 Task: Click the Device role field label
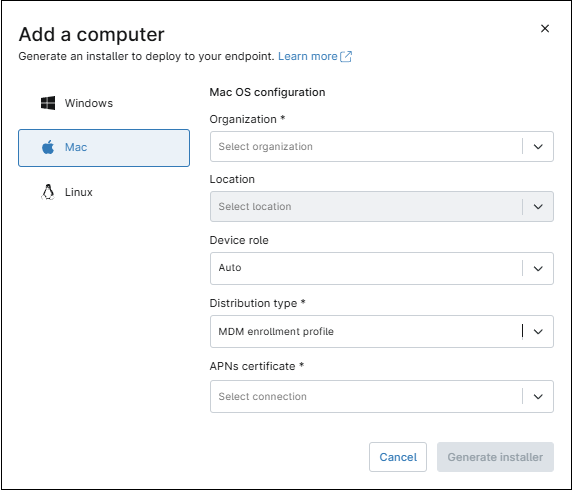239,240
